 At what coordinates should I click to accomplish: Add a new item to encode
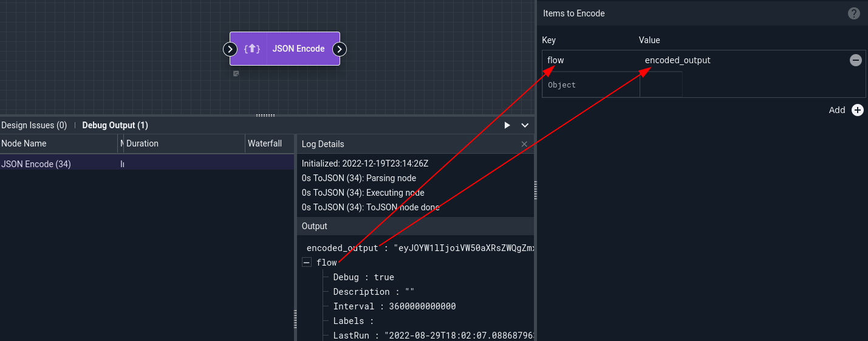tap(857, 110)
